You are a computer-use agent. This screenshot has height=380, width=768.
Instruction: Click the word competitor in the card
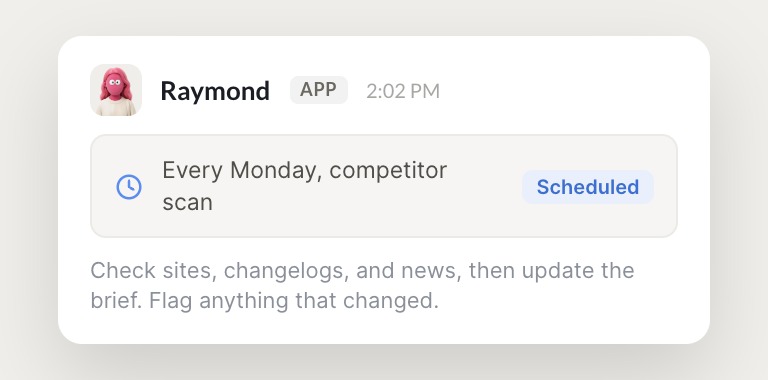(x=388, y=171)
